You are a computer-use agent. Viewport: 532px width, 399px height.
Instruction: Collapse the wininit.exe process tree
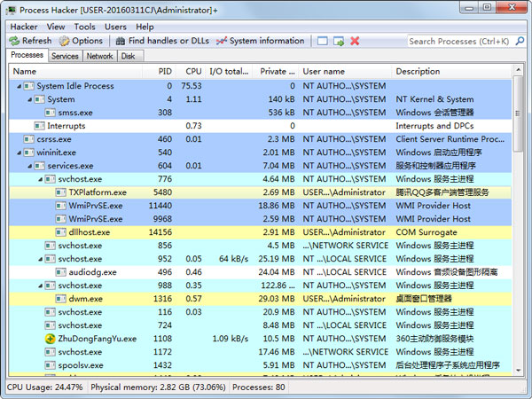18,153
